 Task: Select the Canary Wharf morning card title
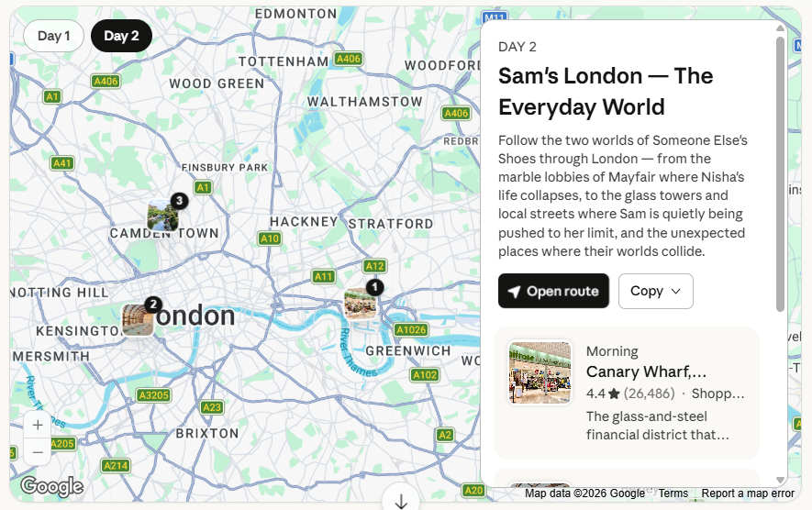point(646,371)
